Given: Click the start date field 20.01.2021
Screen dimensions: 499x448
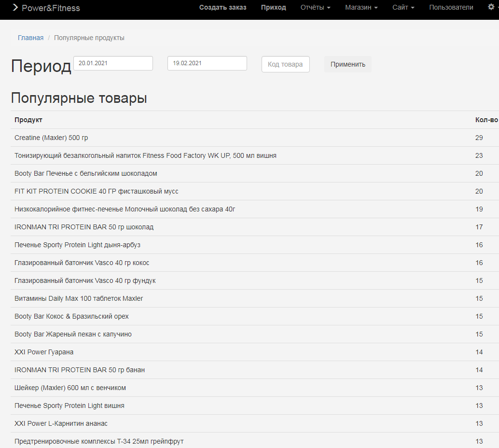Looking at the screenshot, I should click(113, 63).
